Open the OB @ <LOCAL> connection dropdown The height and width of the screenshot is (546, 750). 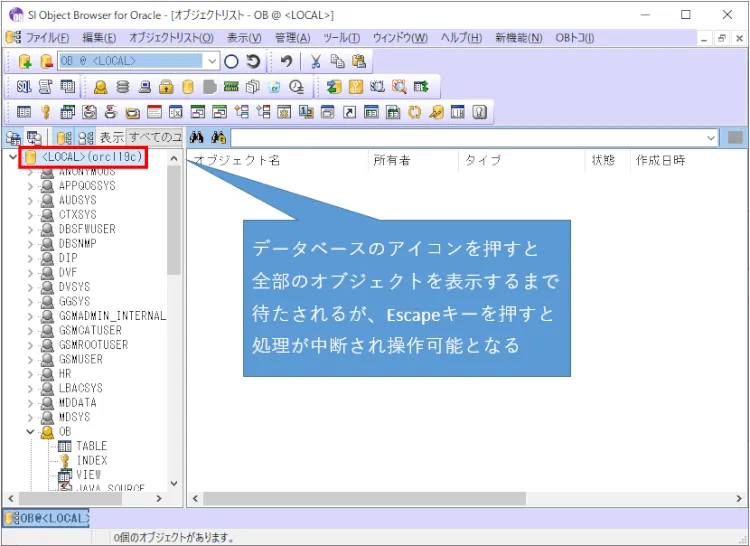pos(212,61)
